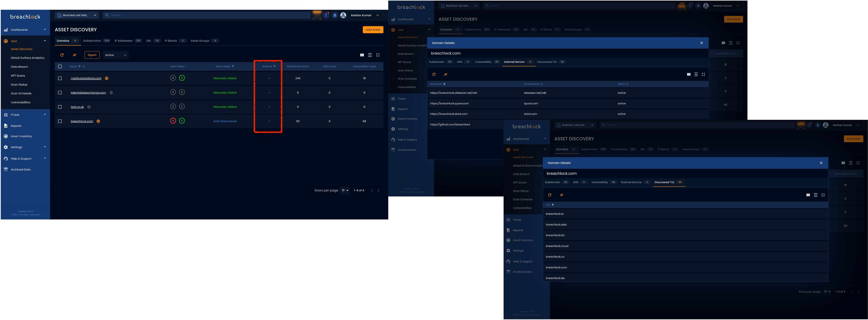
Task: Expand the Settings section in left sidebar
Action: click(x=45, y=147)
